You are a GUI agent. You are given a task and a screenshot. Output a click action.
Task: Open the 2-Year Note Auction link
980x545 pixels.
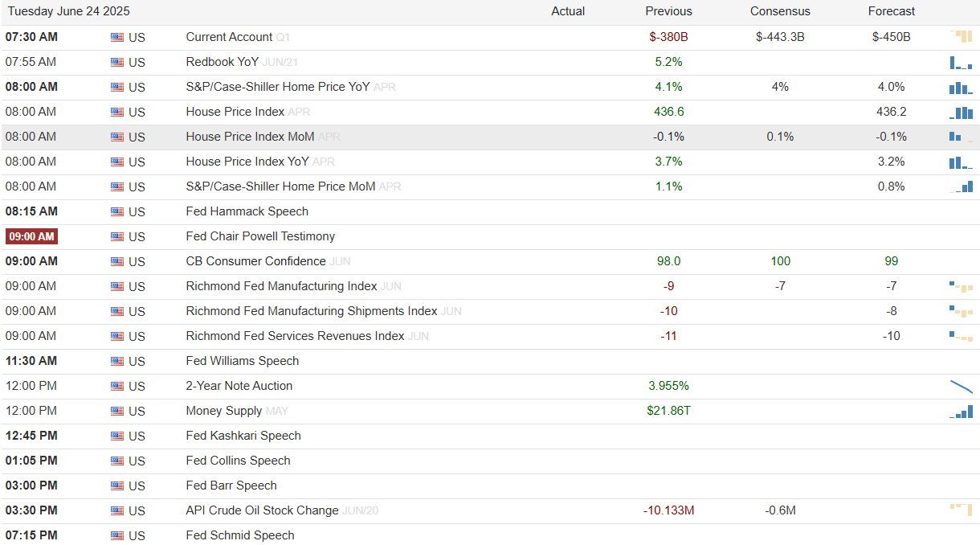pyautogui.click(x=239, y=386)
